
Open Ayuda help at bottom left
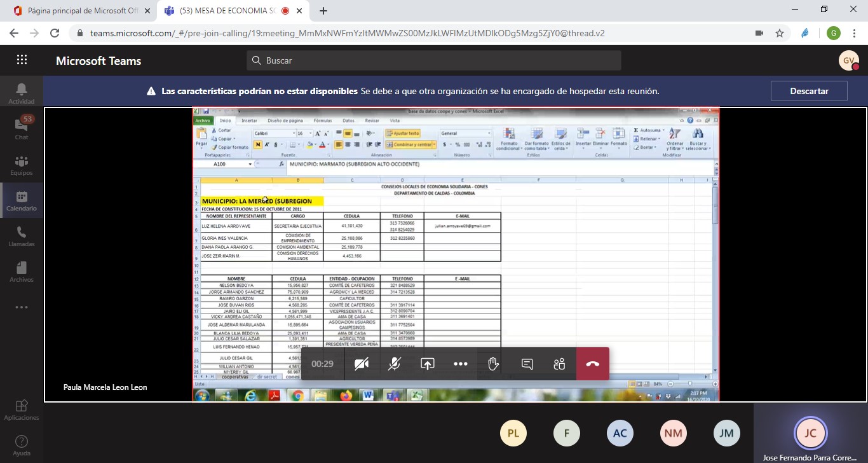(22, 445)
